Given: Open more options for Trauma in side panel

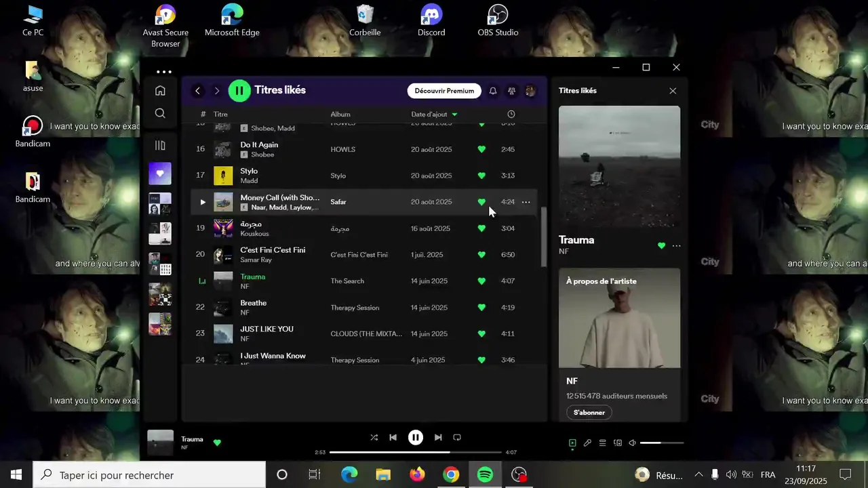Looking at the screenshot, I should [676, 246].
